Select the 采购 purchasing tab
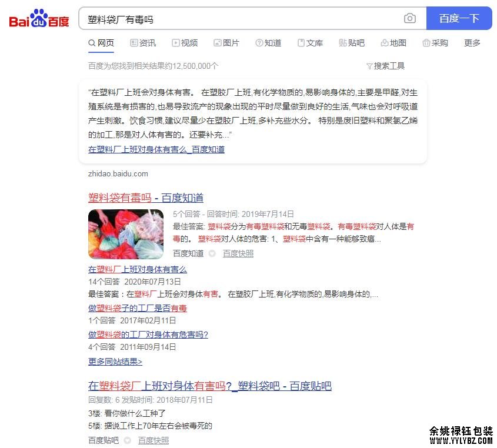 coord(435,43)
